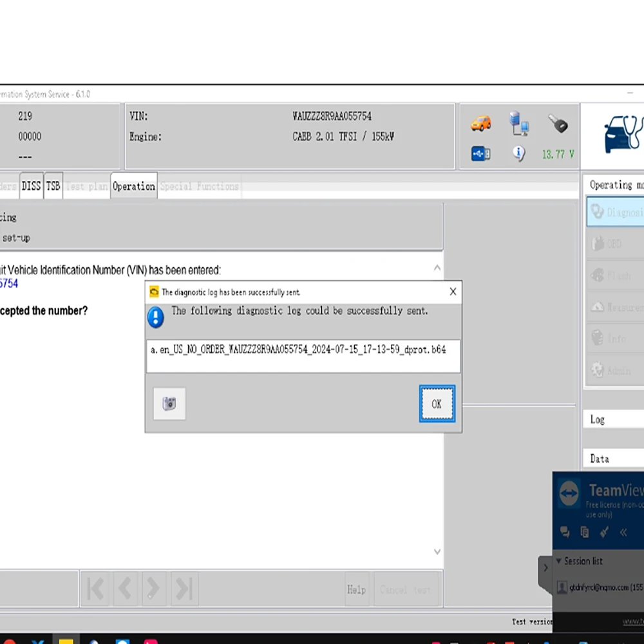
Task: Confirm the dialog with OK
Action: 437,404
